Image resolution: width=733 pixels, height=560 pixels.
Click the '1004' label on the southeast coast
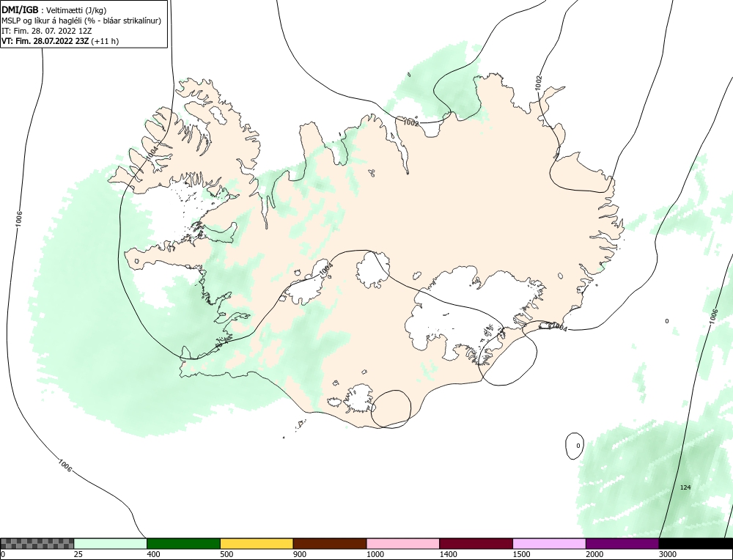click(x=559, y=328)
